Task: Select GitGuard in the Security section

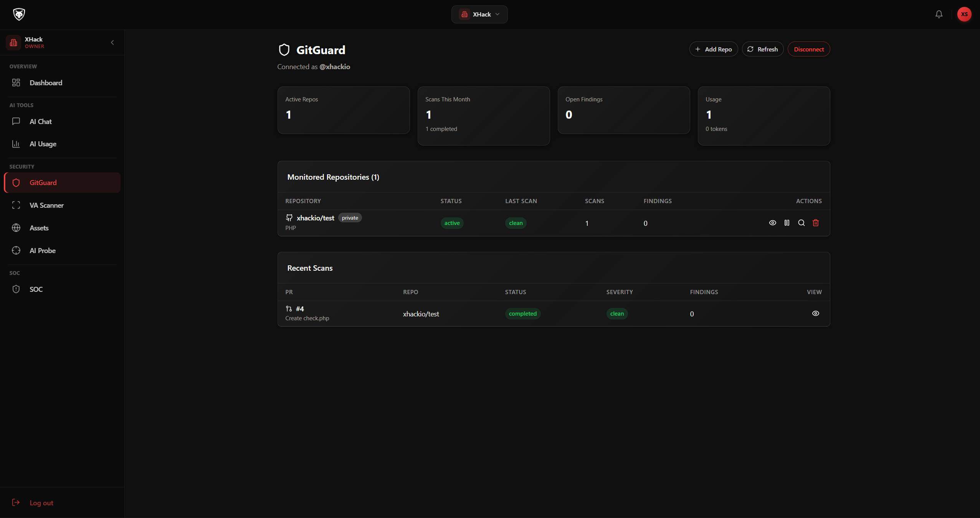Action: point(62,183)
